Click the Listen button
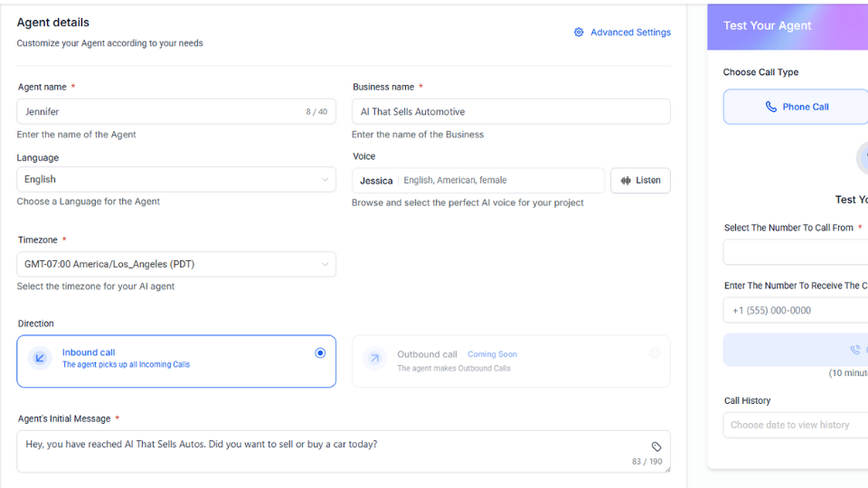868x488 pixels. coord(640,181)
